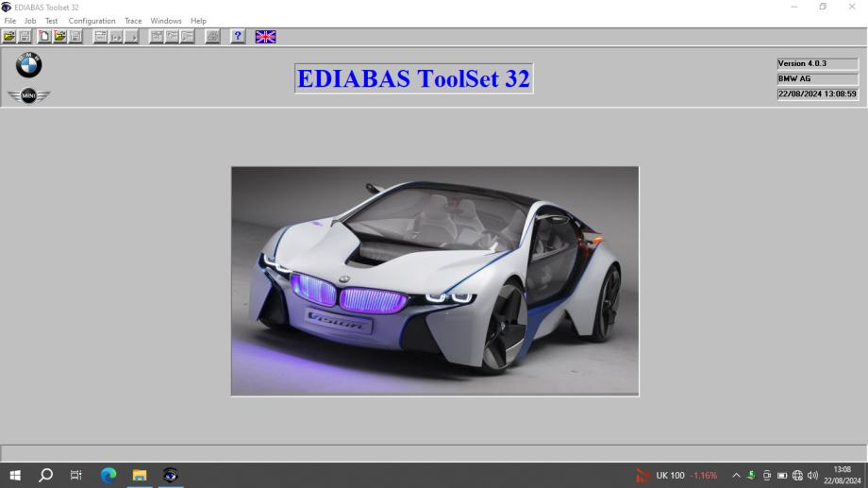Click the first open-folder toolbar icon
The image size is (868, 488).
click(x=9, y=37)
